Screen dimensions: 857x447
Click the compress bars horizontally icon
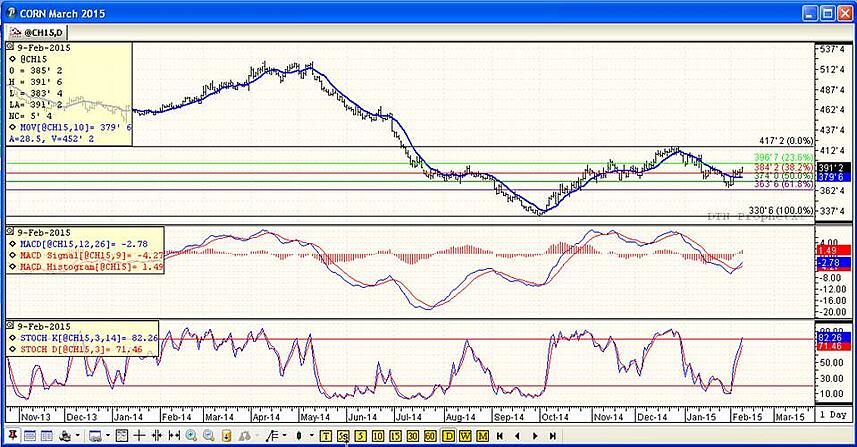click(156, 436)
